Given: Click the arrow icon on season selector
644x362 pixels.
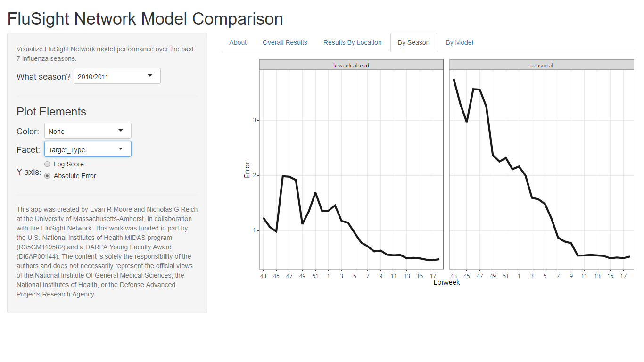Looking at the screenshot, I should pyautogui.click(x=150, y=75).
